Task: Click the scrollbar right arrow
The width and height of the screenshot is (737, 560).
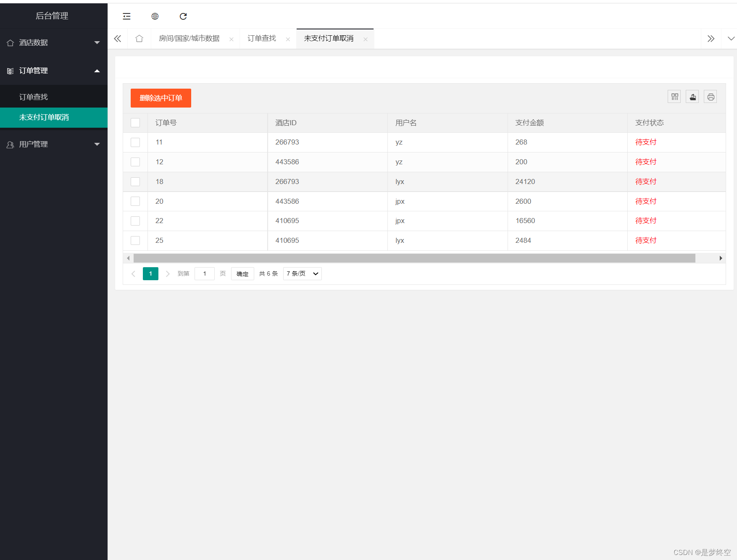Action: point(721,258)
